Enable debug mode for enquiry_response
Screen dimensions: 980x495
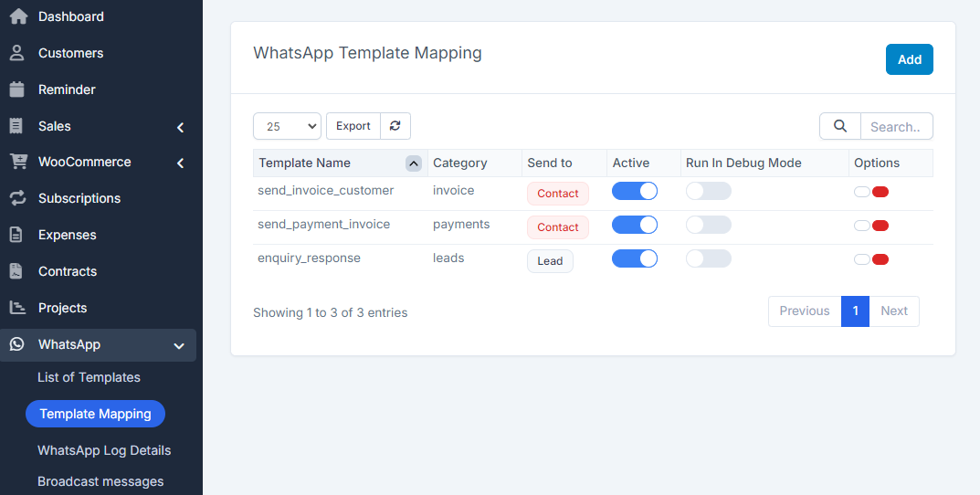click(708, 258)
